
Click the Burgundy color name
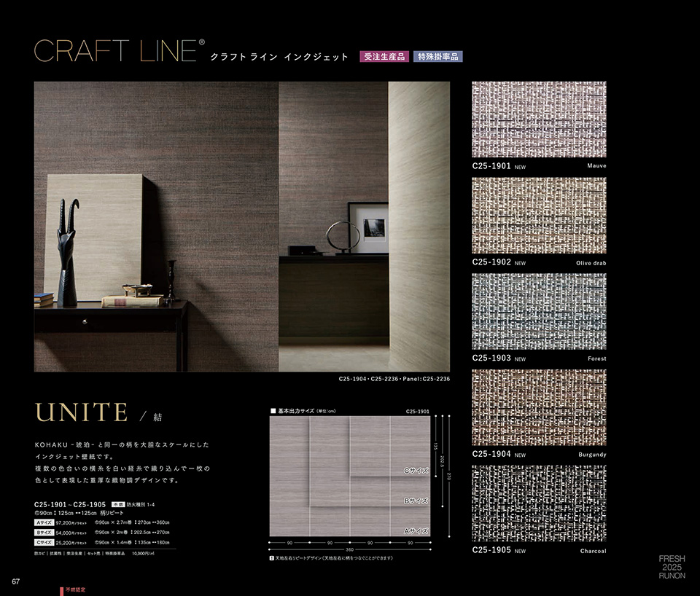(x=592, y=455)
